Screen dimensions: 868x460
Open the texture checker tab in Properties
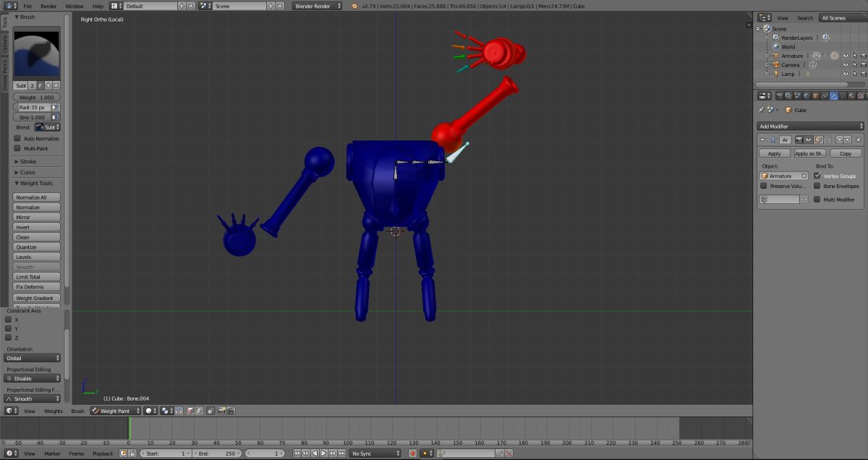pos(861,95)
